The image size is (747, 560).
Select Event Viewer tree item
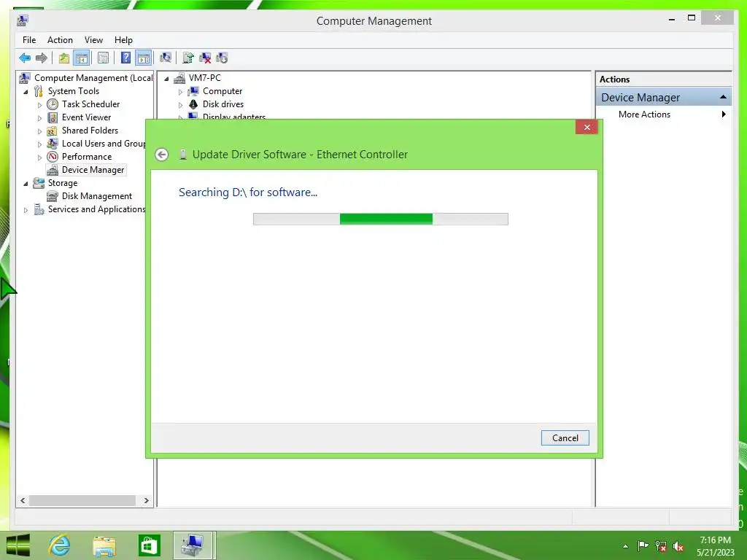(x=86, y=117)
